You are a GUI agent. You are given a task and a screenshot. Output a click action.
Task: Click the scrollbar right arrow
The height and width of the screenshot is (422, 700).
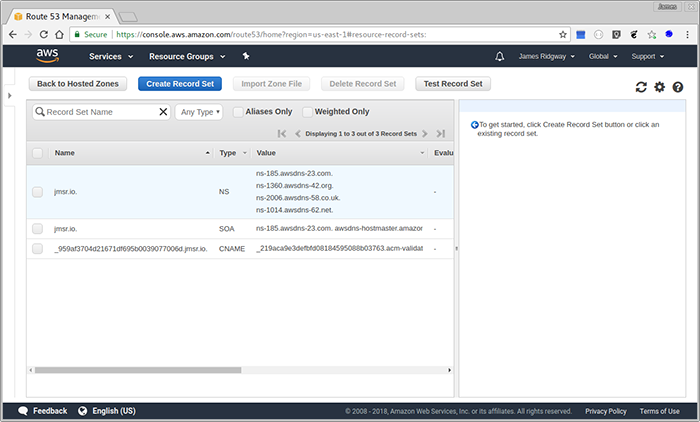point(449,370)
